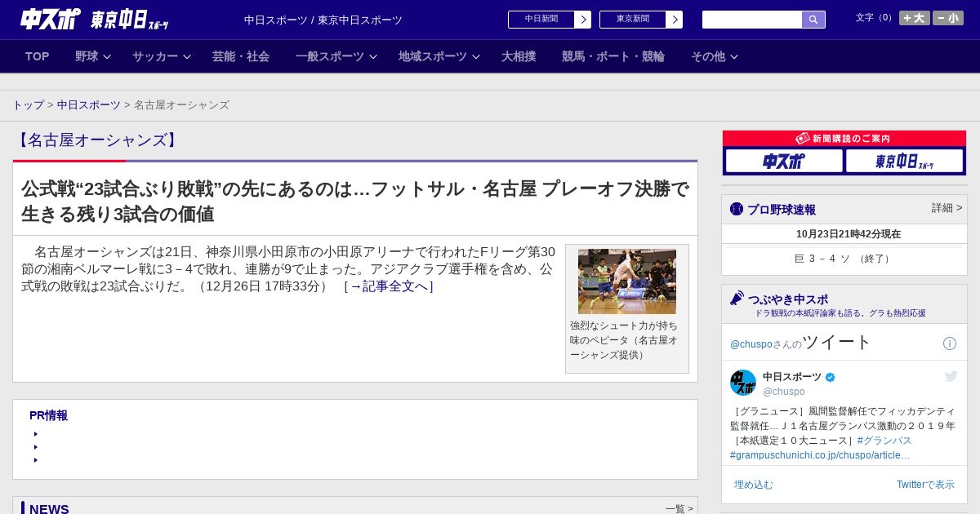Click the 中日スポーツ Twitter avatar
The height and width of the screenshot is (514, 980).
coord(743,383)
